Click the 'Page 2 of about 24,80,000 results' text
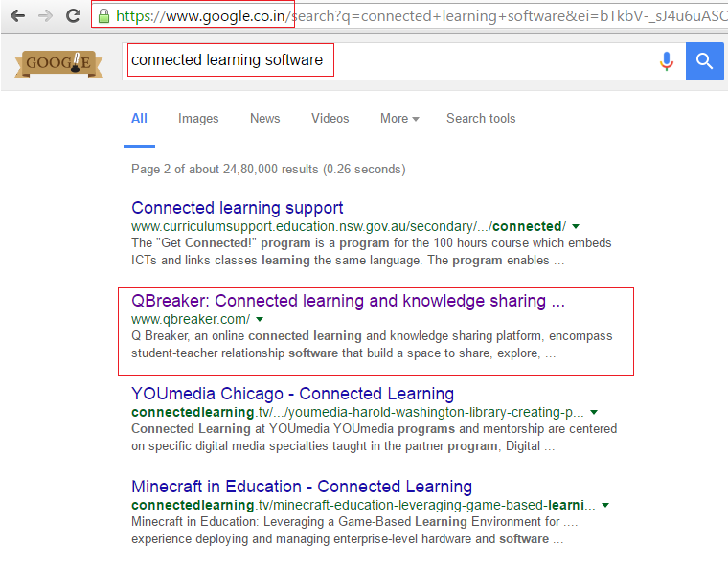The image size is (728, 569). (268, 169)
